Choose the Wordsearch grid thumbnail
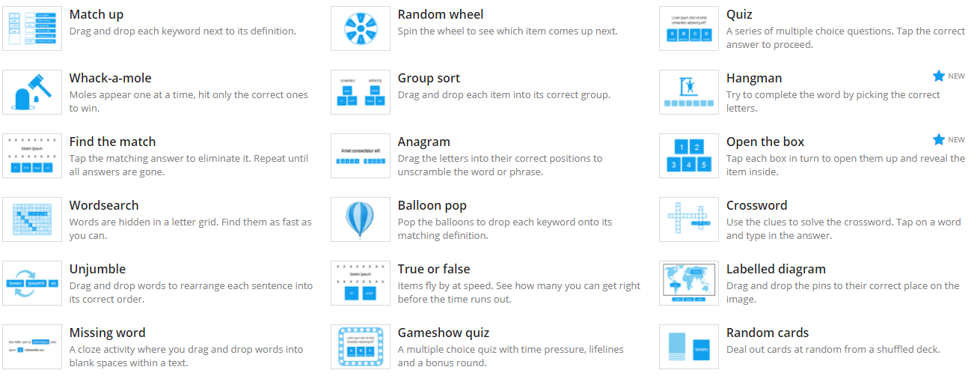980x376 pixels. tap(32, 219)
